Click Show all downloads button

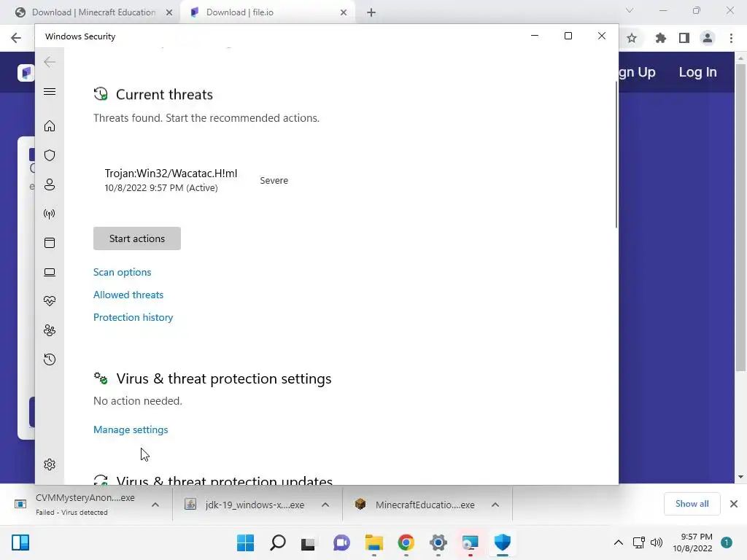[692, 504]
